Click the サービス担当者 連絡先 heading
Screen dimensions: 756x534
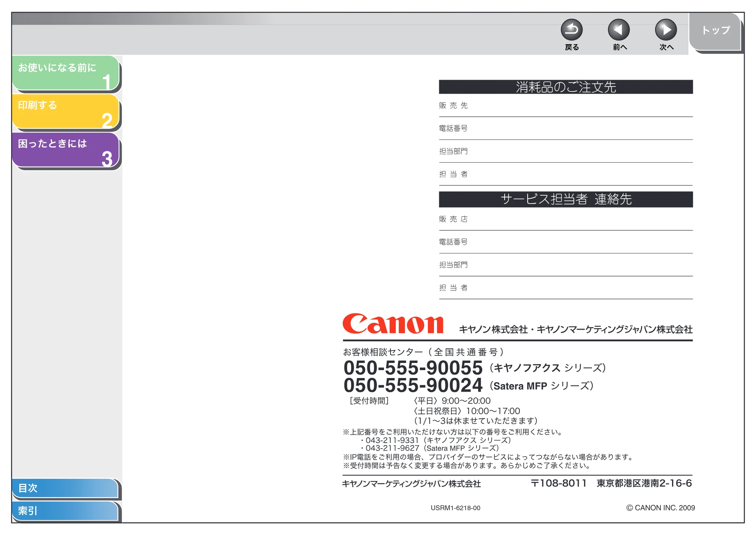tap(566, 199)
